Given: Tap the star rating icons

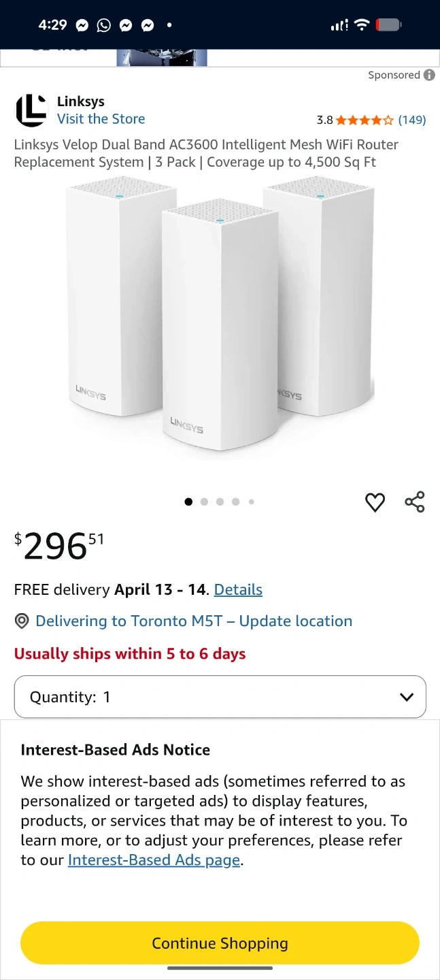Looking at the screenshot, I should click(365, 120).
